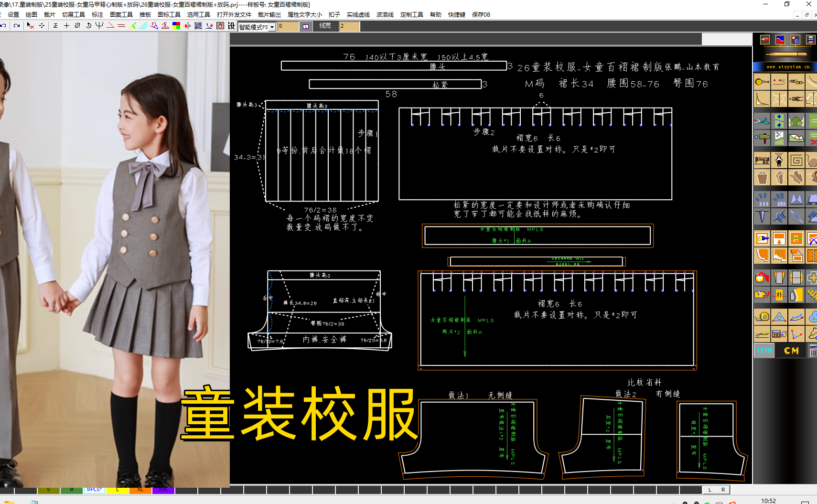Click the redo arrow in the toolbar
The height and width of the screenshot is (504, 817).
tap(17, 26)
